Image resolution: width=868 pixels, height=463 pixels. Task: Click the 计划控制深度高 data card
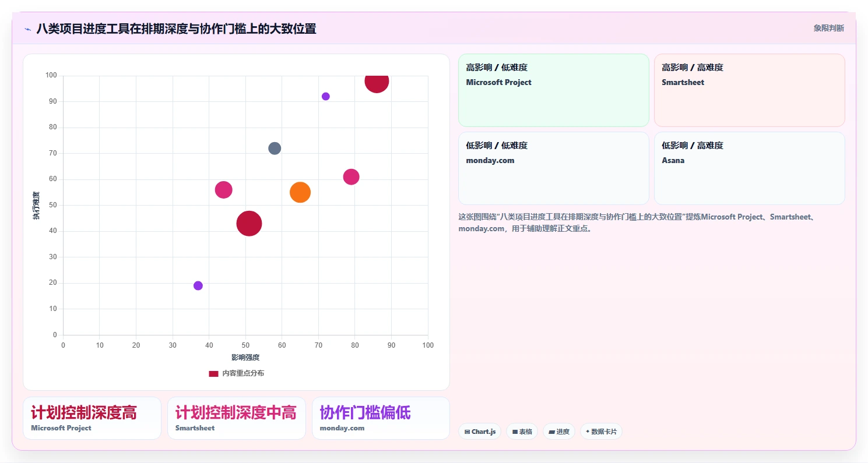[92, 418]
